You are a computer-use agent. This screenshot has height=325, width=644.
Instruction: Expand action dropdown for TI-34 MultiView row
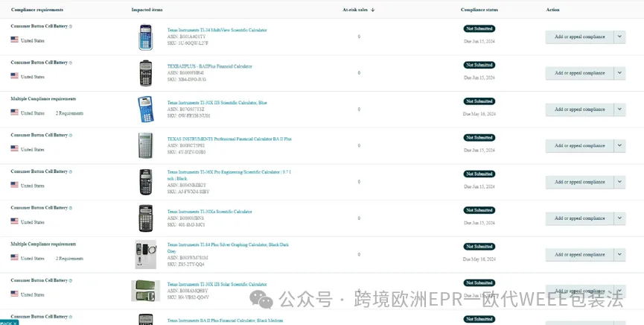pos(619,37)
